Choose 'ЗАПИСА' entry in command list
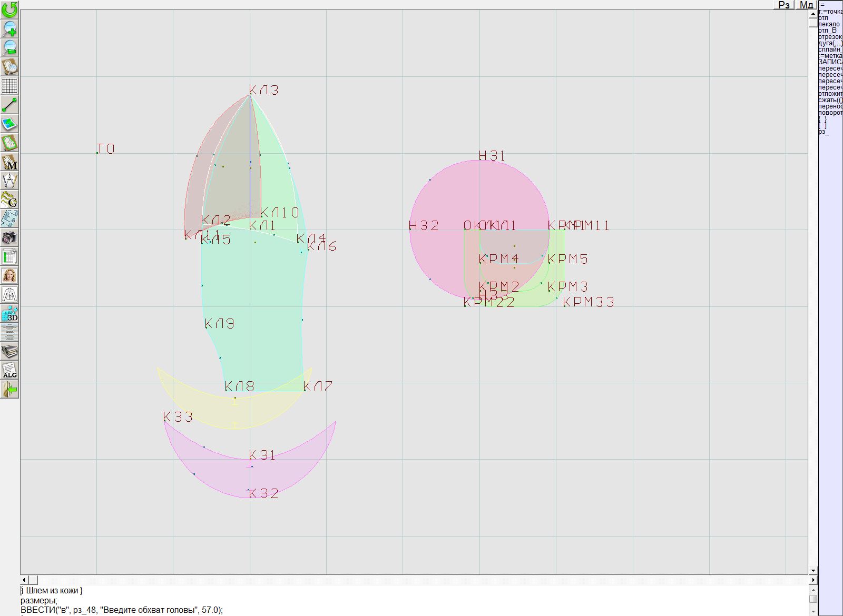Screen dimensions: 843x616 point(830,62)
